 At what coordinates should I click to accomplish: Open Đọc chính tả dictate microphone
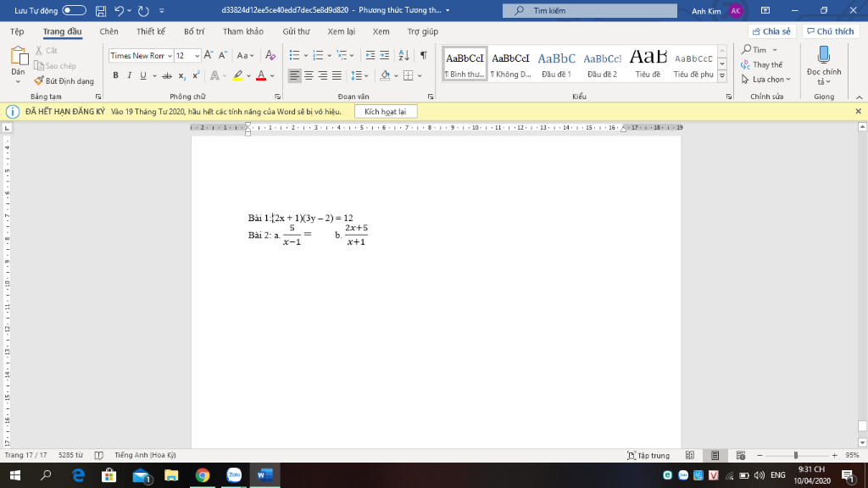click(x=824, y=55)
